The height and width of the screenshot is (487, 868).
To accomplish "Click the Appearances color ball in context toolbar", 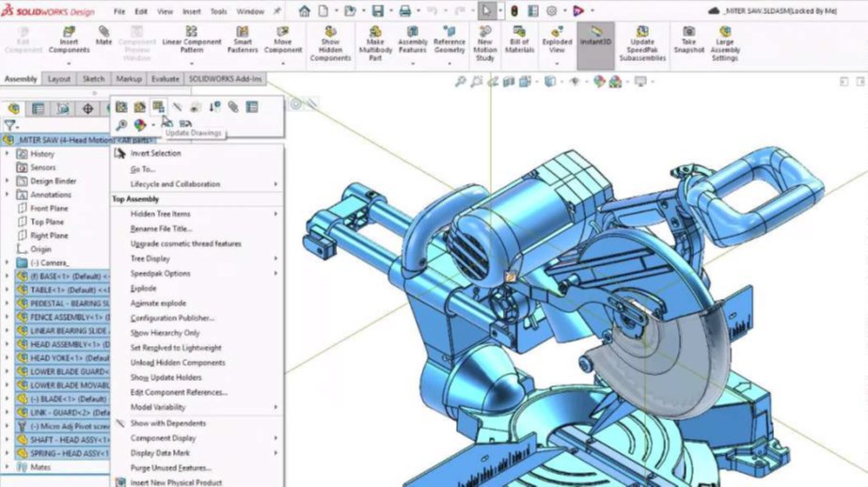I will click(140, 124).
